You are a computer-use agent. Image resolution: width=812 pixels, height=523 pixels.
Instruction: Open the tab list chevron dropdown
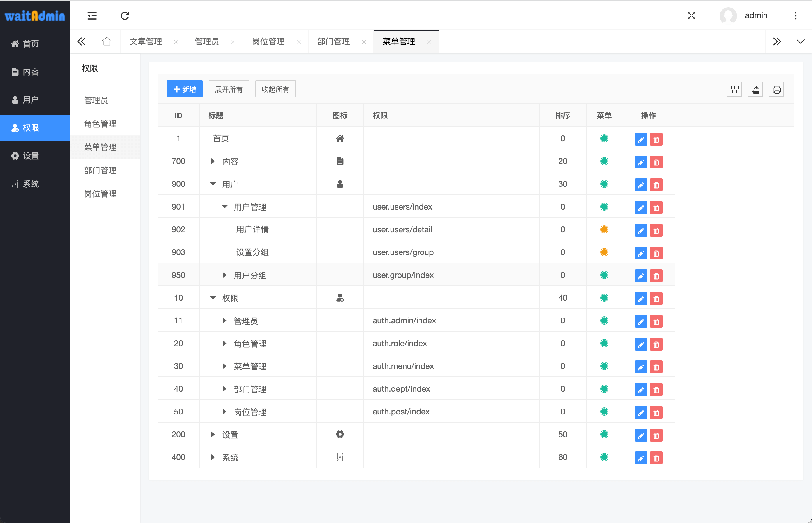point(800,41)
